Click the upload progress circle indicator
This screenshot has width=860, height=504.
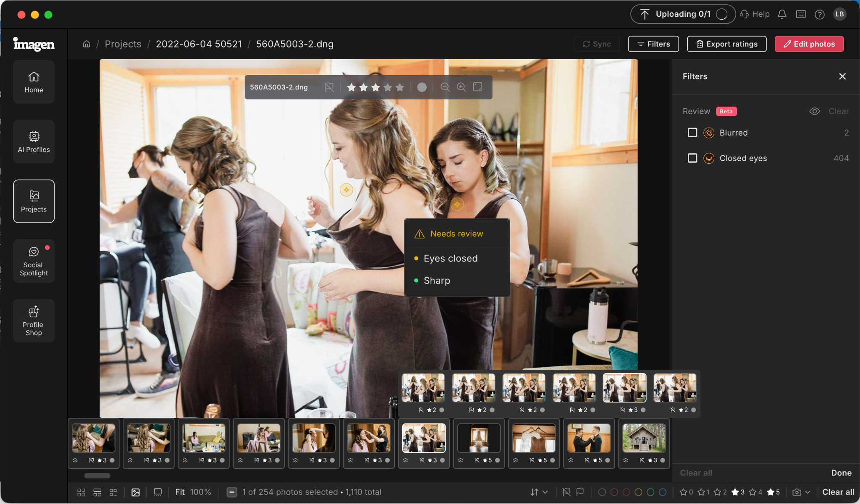[721, 14]
